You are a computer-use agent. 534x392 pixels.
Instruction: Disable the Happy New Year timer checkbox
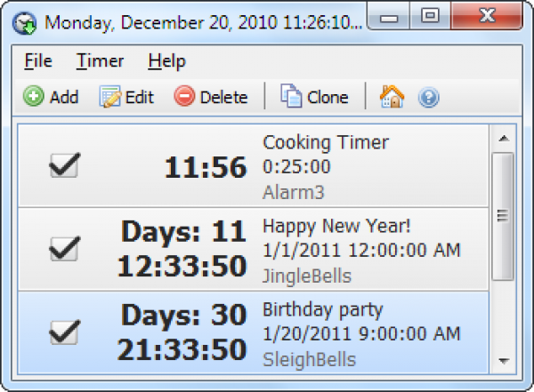pyautogui.click(x=65, y=248)
